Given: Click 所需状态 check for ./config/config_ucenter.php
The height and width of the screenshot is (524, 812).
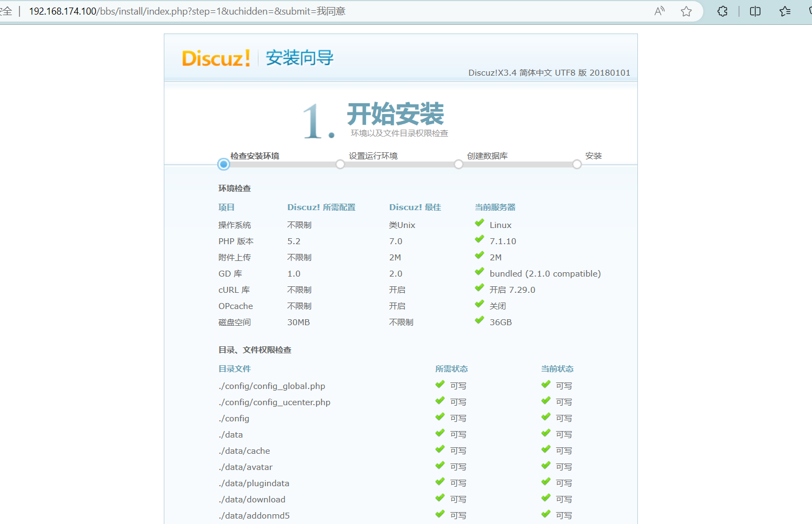Looking at the screenshot, I should tap(440, 401).
